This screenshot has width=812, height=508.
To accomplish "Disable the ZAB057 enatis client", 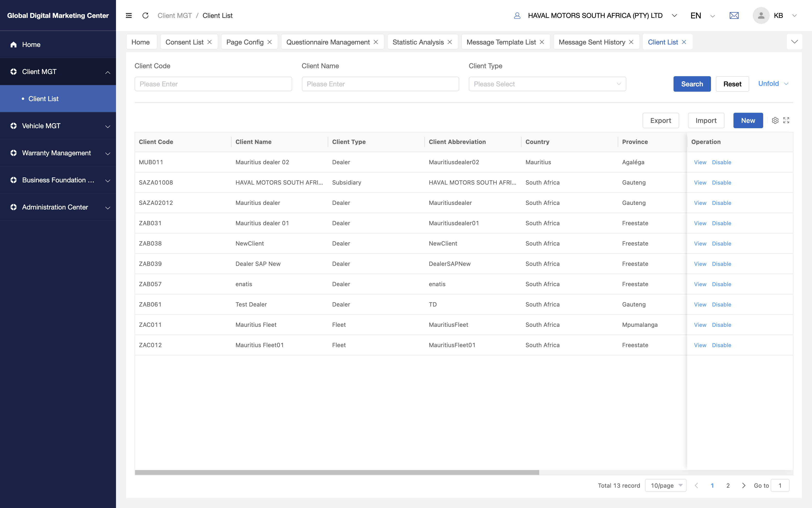I will [721, 284].
